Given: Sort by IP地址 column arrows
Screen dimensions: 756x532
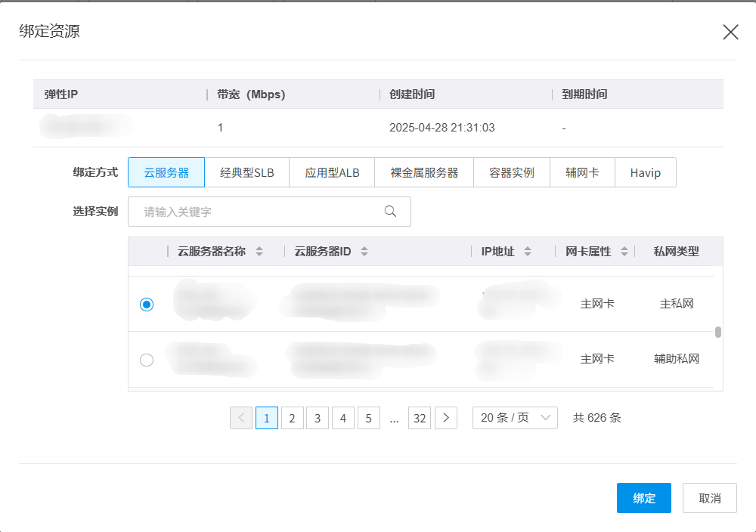Looking at the screenshot, I should [528, 252].
